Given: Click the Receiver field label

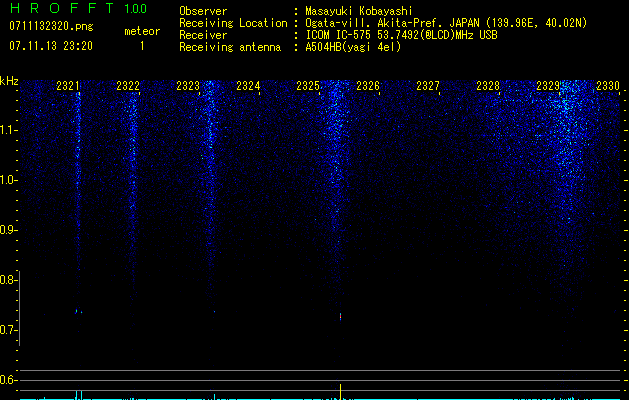Looking at the screenshot, I should point(203,35).
